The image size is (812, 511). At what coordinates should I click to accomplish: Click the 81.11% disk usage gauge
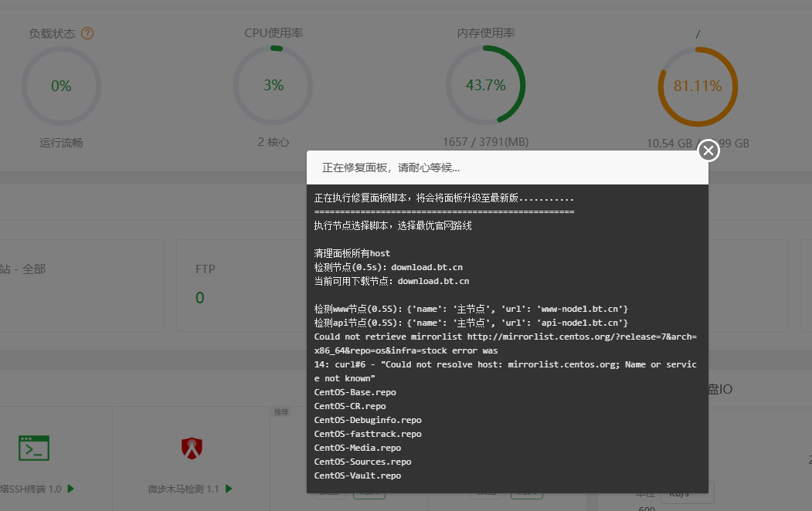coord(698,86)
